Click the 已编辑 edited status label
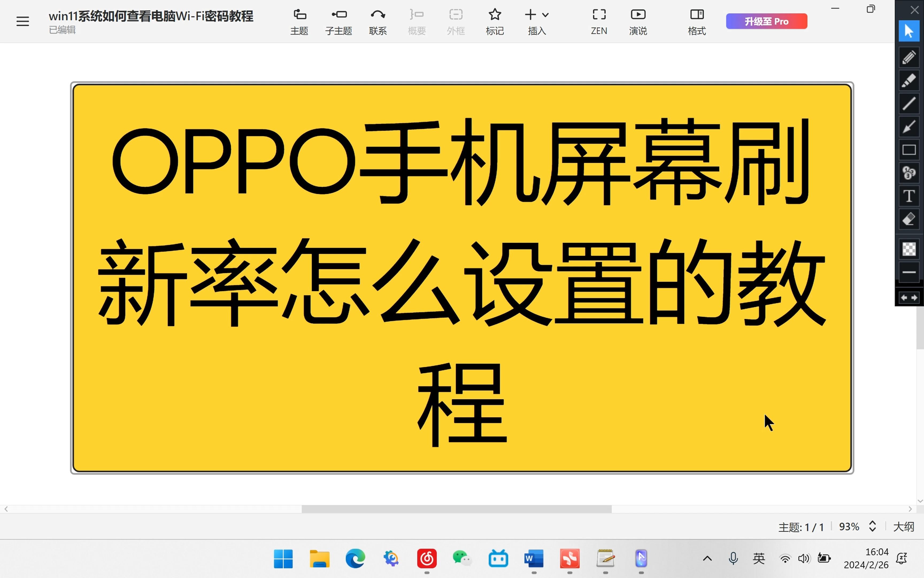The height and width of the screenshot is (578, 924). [62, 30]
